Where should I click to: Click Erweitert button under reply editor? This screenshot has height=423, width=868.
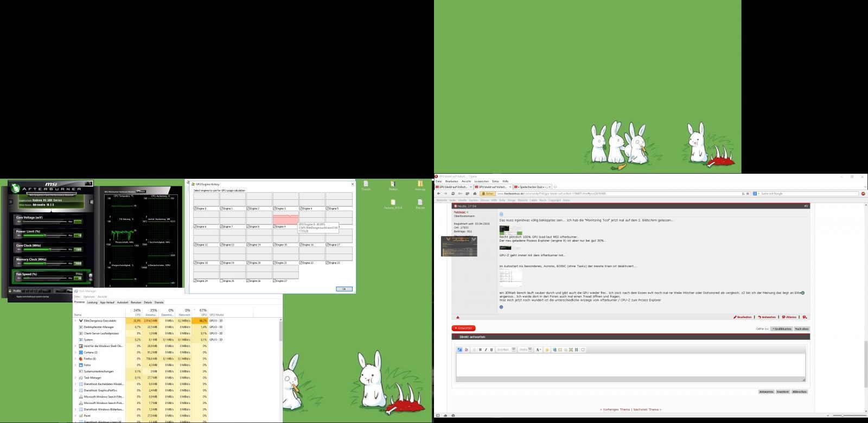(783, 392)
